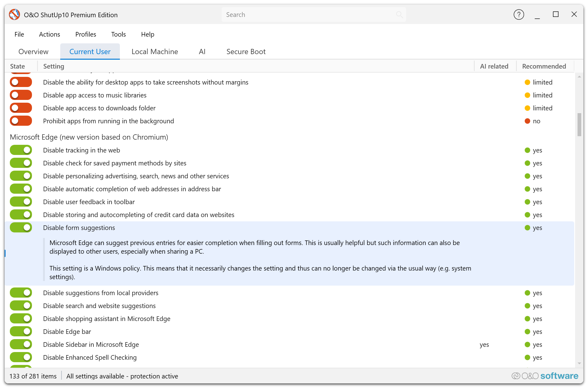
Task: Toggle Disable Edge bar setting
Action: [x=21, y=332]
